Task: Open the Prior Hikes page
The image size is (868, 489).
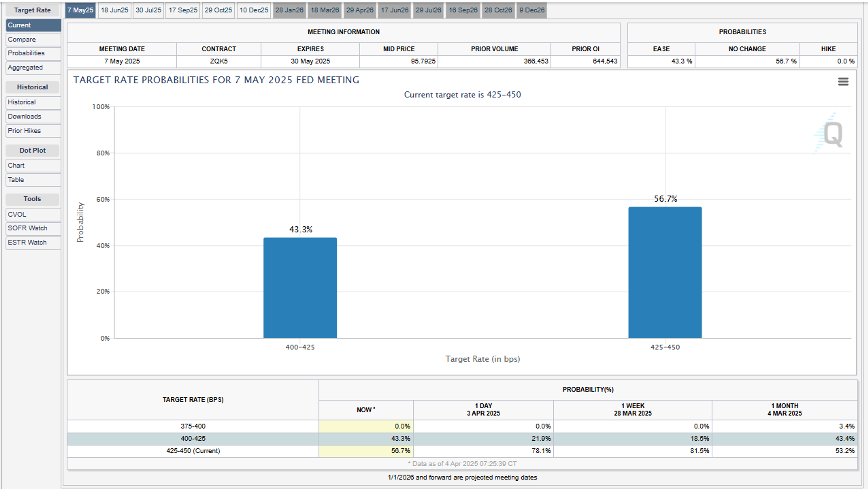Action: (33, 131)
